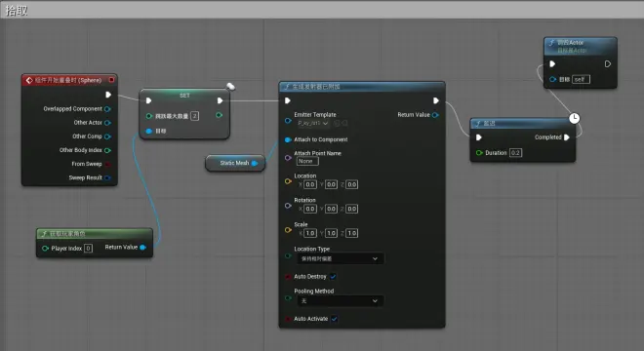Click the Location vector input pin
644x351 pixels.
click(288, 181)
